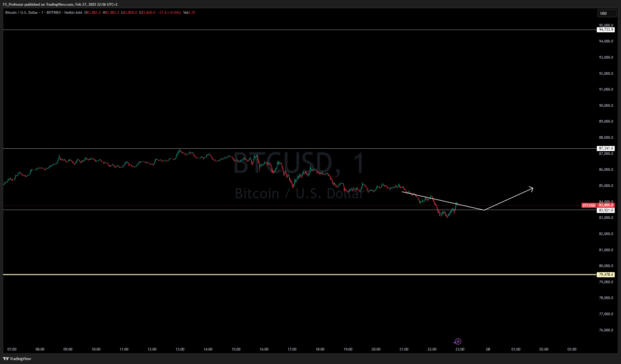Select the 83,521.0 line price label
The width and height of the screenshot is (621, 364).
coord(606,210)
